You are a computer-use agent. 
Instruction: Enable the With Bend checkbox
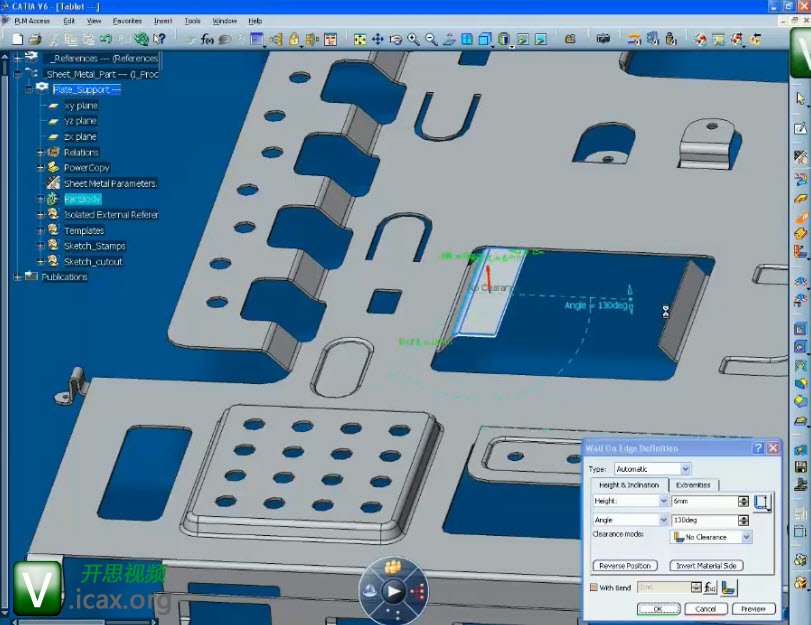(594, 588)
